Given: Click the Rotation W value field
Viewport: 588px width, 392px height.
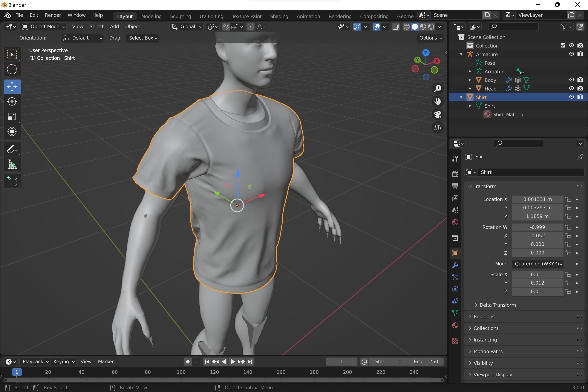Looking at the screenshot, I should (x=537, y=227).
